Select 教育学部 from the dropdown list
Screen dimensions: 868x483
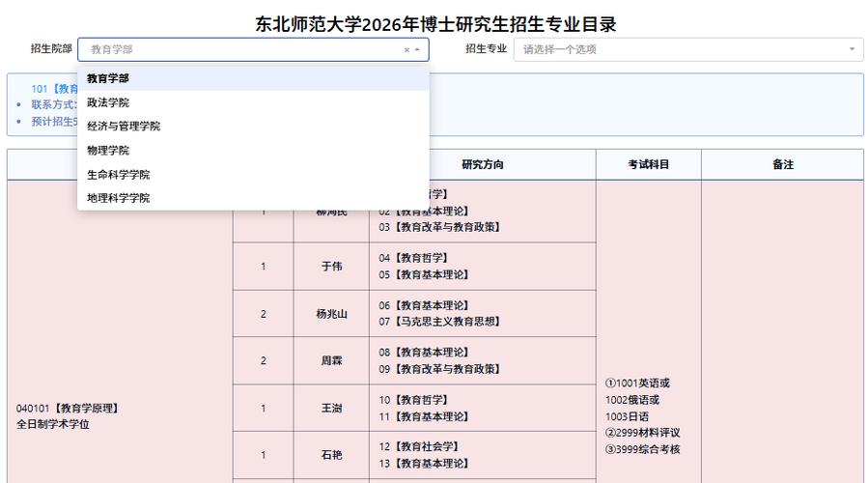(x=254, y=78)
